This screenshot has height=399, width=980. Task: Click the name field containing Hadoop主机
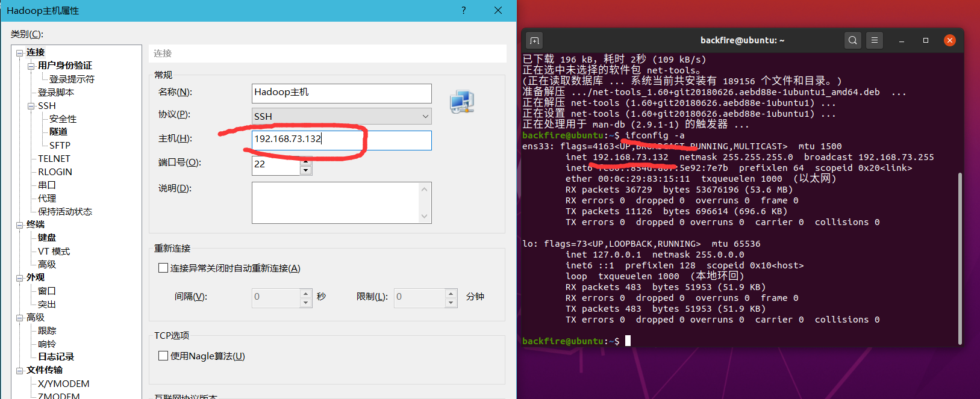342,93
